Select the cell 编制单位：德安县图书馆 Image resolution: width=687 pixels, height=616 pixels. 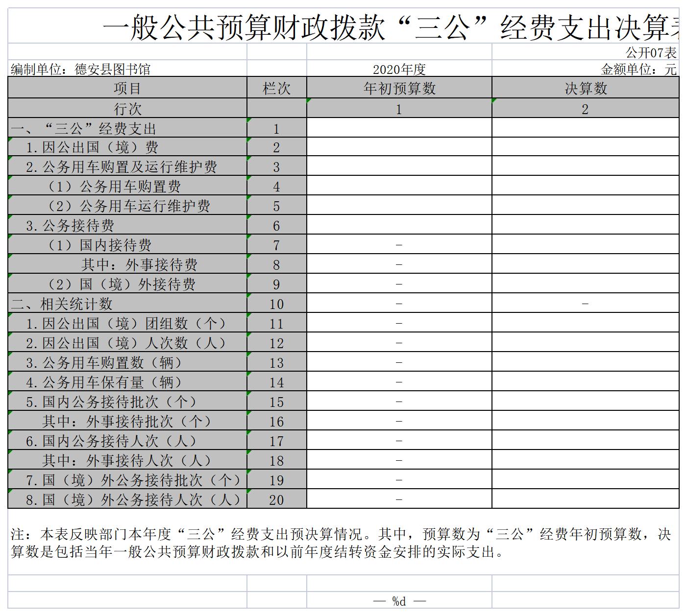pyautogui.click(x=81, y=70)
